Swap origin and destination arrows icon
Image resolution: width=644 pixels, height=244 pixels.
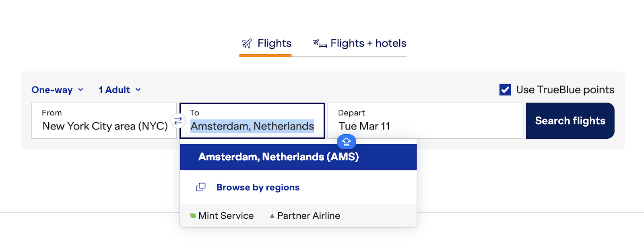[x=178, y=121]
